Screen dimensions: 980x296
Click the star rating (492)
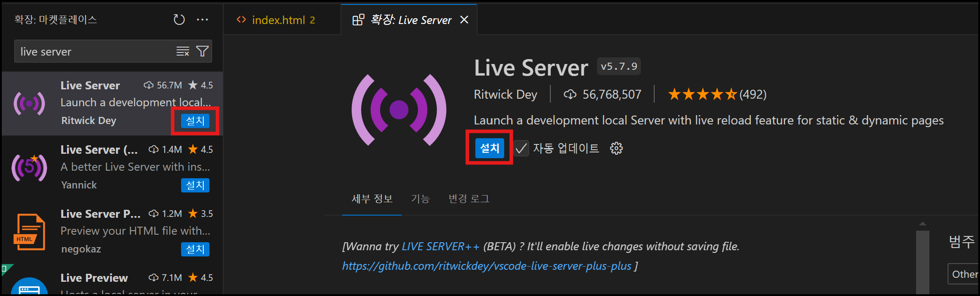[x=717, y=94]
